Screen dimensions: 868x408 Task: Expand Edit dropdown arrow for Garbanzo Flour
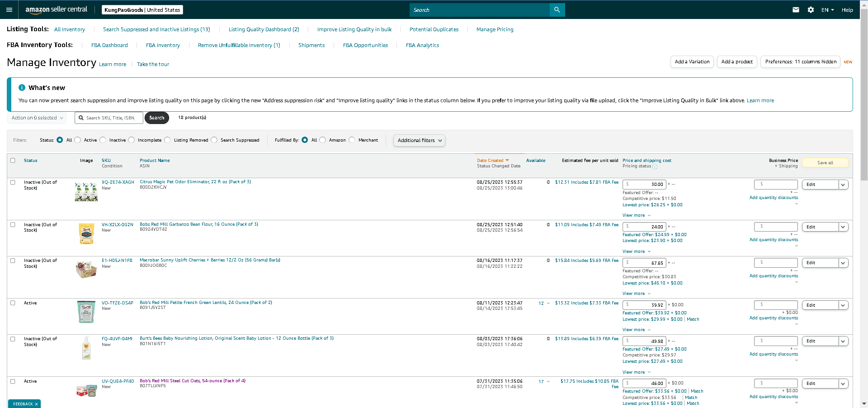point(843,227)
